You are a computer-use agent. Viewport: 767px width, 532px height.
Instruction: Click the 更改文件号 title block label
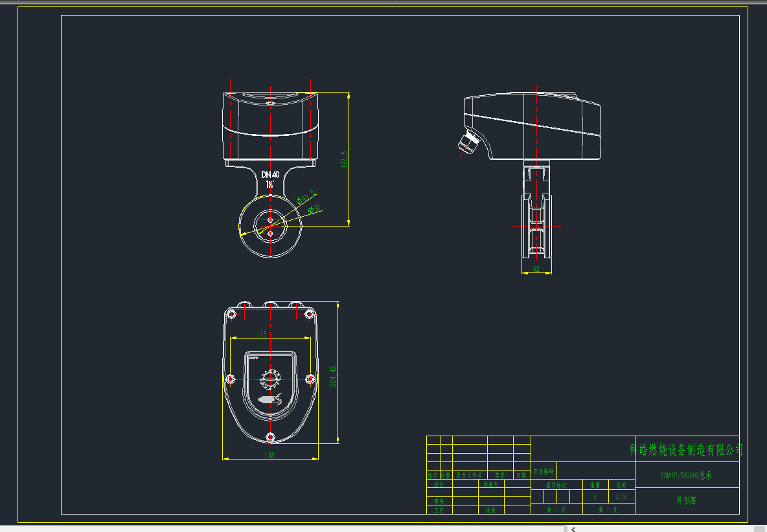(469, 475)
